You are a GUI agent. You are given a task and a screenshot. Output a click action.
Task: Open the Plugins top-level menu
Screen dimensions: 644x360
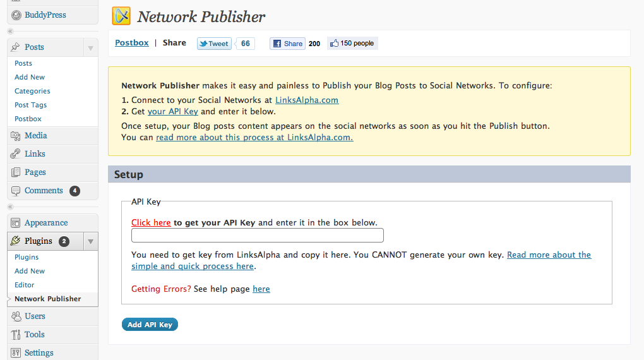pyautogui.click(x=38, y=241)
